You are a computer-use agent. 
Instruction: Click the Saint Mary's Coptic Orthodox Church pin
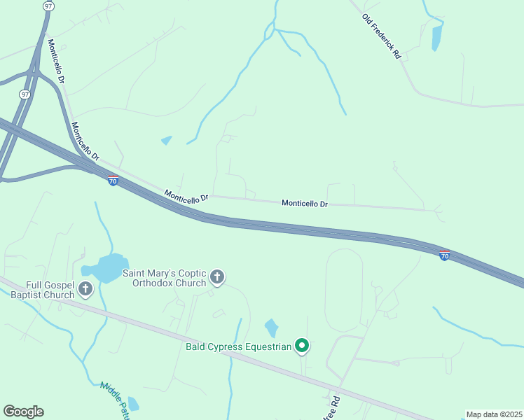click(217, 277)
